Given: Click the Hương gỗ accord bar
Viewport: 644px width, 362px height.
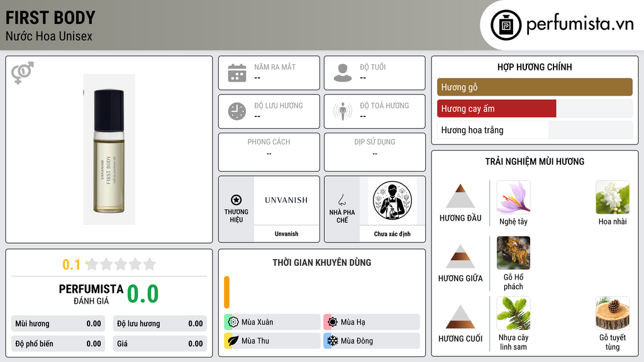Looking at the screenshot, I should 535,87.
